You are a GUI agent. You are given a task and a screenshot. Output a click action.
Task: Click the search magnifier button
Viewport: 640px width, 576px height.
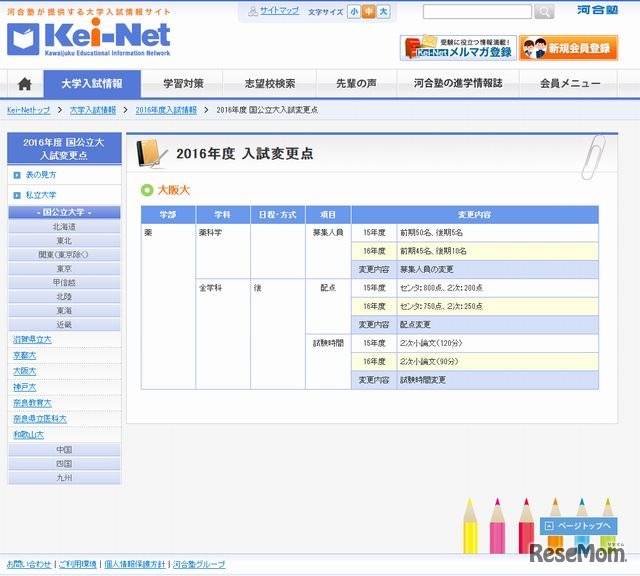point(544,11)
